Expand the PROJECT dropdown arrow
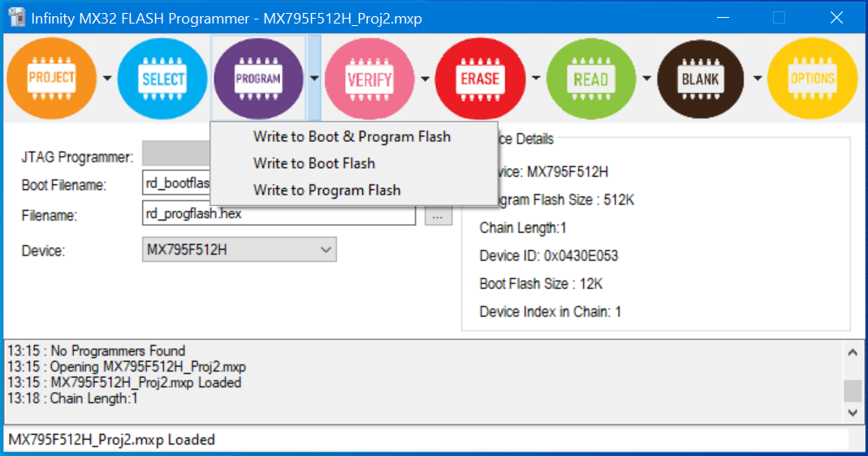Image resolution: width=868 pixels, height=456 pixels. pyautogui.click(x=107, y=79)
